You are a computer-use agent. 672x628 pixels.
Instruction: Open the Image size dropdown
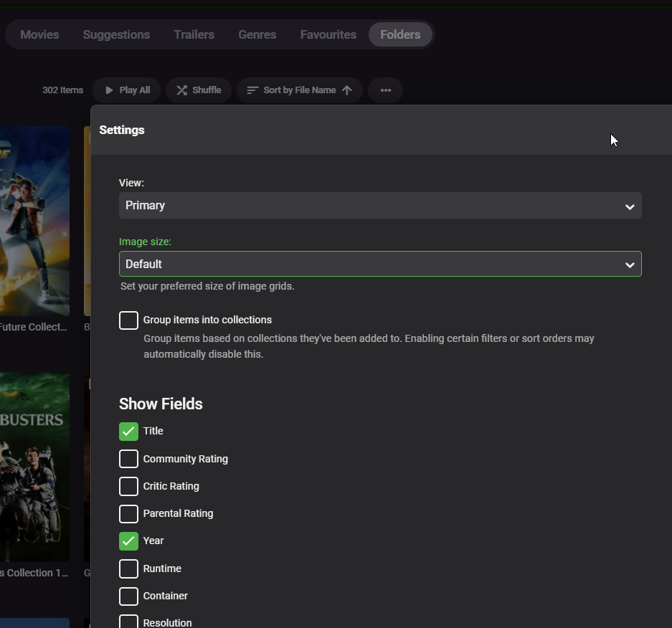[x=380, y=265]
